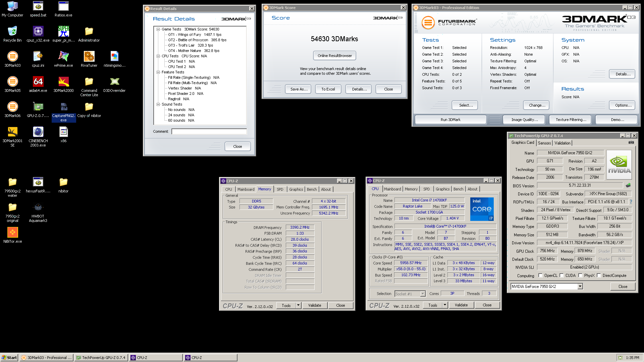Launch 3DMark2000 desktop shortcut
The image size is (644, 362).
[63, 84]
